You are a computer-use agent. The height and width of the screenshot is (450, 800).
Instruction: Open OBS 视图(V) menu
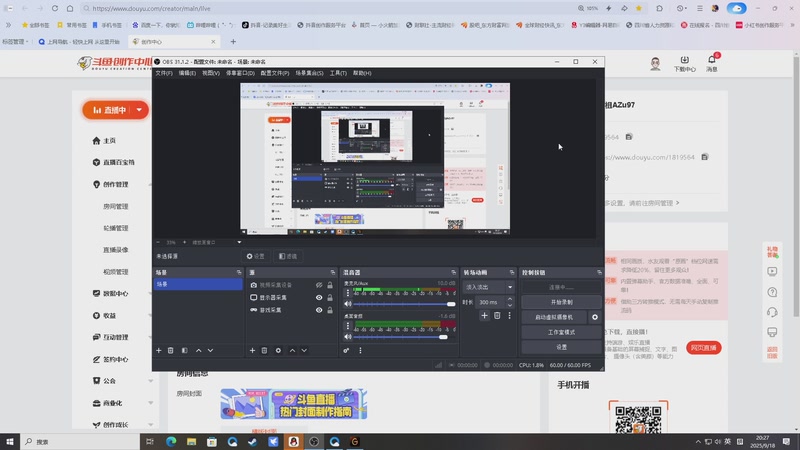click(211, 73)
